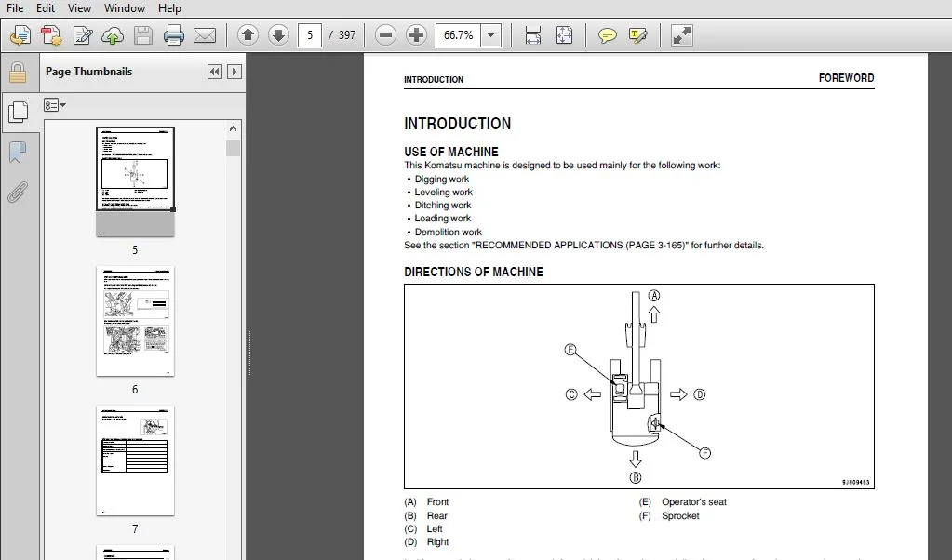This screenshot has width=952, height=560.
Task: Click the fit width scrolling icon
Action: point(533,35)
